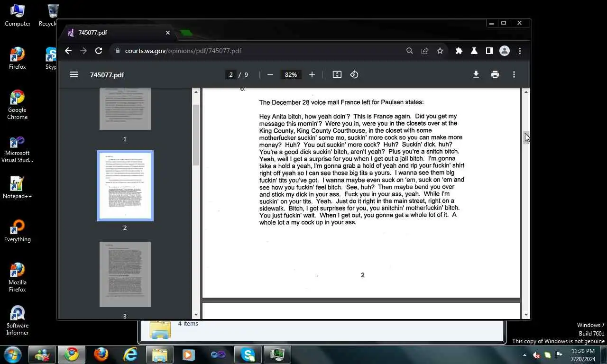Image resolution: width=607 pixels, height=364 pixels.
Task: Click the document scrollbar thumb
Action: click(x=526, y=137)
